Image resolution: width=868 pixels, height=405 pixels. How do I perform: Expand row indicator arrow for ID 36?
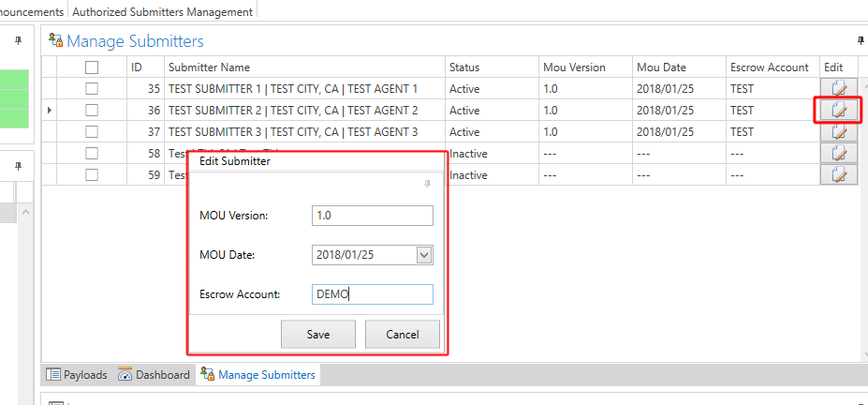49,111
